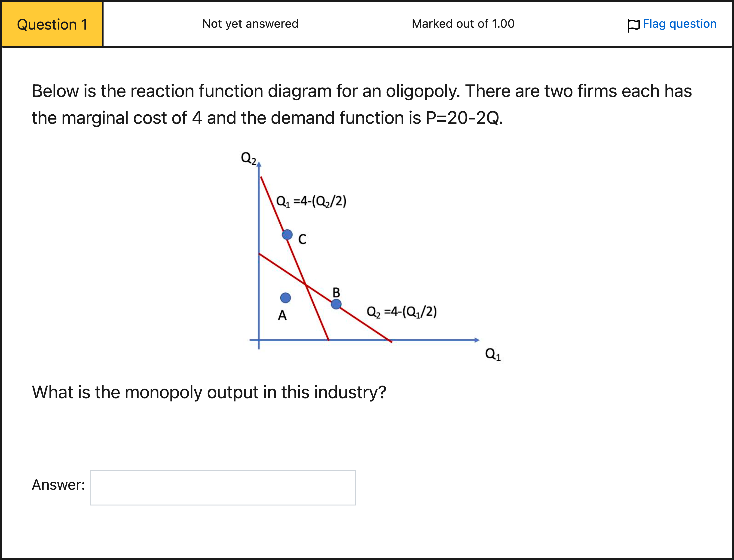
Task: Select point C on the reaction diagram
Action: click(287, 235)
